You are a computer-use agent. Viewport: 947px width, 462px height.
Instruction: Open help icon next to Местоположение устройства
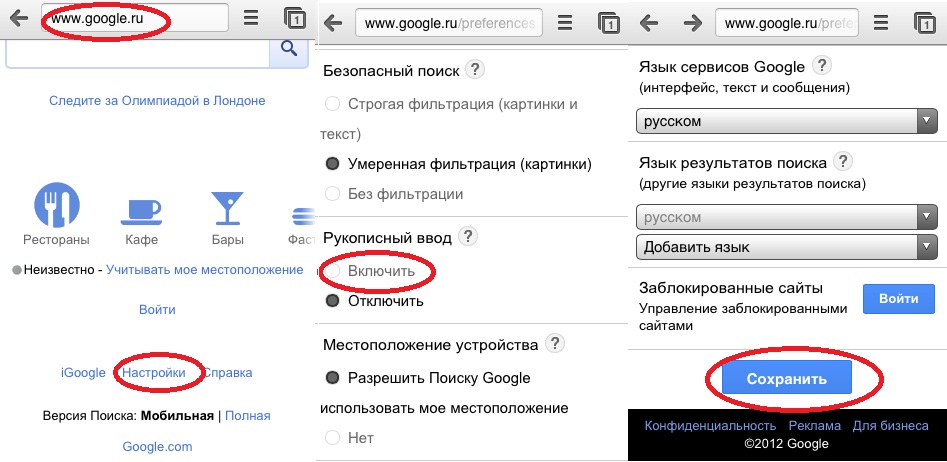554,344
